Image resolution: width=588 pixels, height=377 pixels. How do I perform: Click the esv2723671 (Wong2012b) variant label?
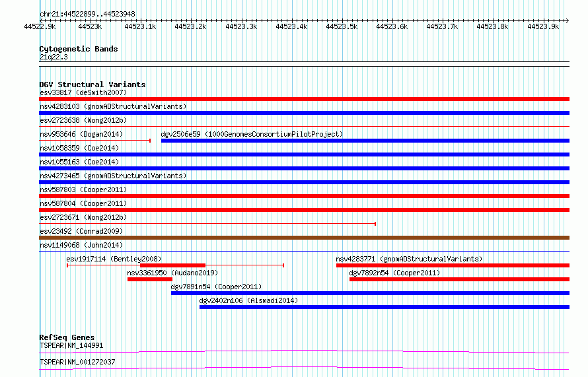click(83, 217)
